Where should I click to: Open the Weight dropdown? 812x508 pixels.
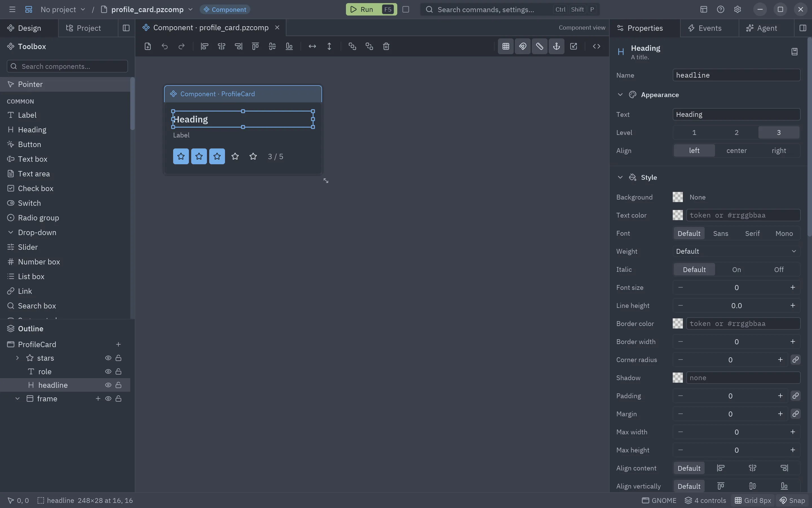pos(736,251)
